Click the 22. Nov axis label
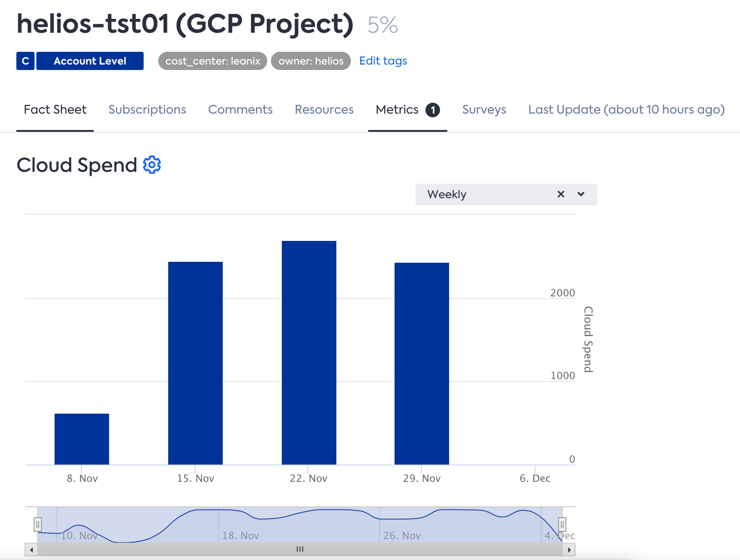740x560 pixels. tap(309, 478)
